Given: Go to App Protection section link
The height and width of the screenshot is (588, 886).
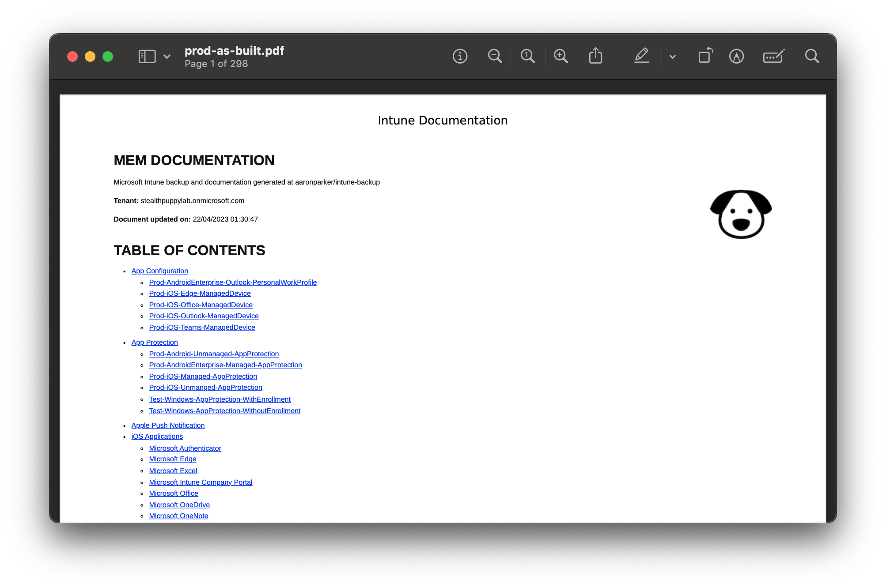Looking at the screenshot, I should coord(154,343).
